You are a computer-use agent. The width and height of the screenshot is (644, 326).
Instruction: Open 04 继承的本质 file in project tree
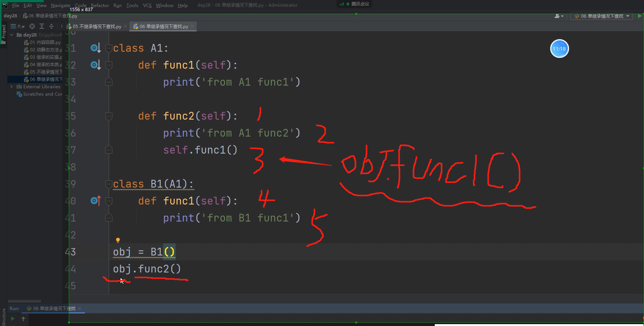click(43, 65)
